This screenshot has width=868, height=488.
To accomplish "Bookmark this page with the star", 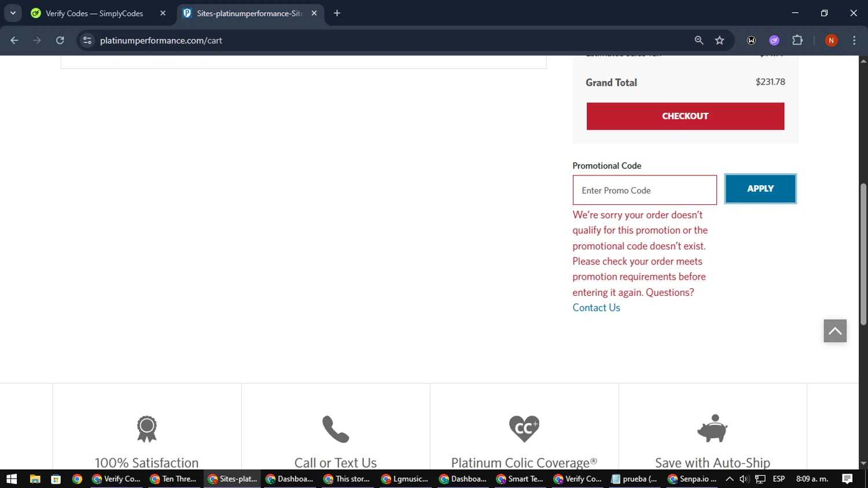I will (719, 41).
